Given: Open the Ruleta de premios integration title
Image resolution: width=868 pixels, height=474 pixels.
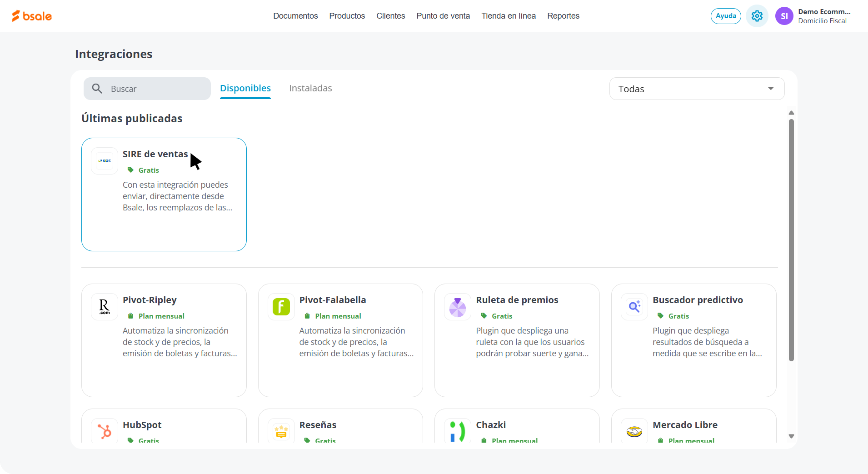Looking at the screenshot, I should click(517, 300).
